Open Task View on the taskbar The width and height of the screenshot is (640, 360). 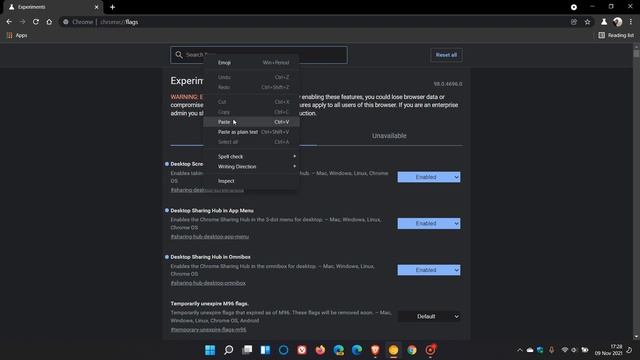point(247,350)
